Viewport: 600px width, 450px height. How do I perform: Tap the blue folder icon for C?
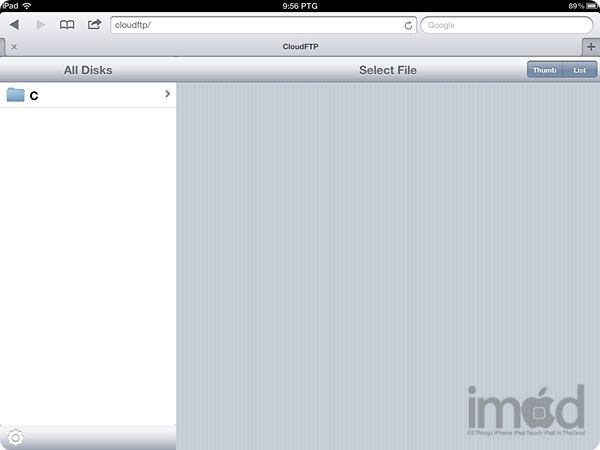pyautogui.click(x=15, y=95)
